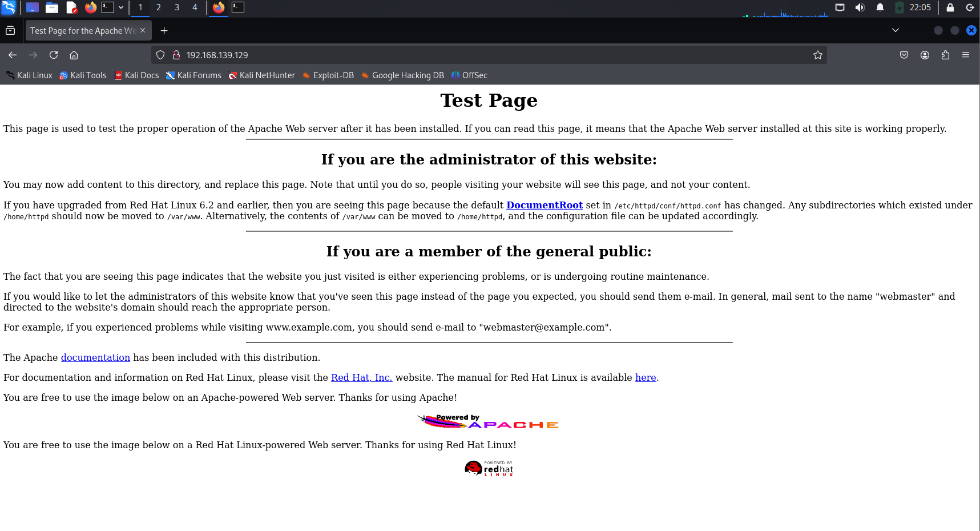This screenshot has height=531, width=980.
Task: Click the address bar showing 192.168.139.129
Action: (489, 55)
